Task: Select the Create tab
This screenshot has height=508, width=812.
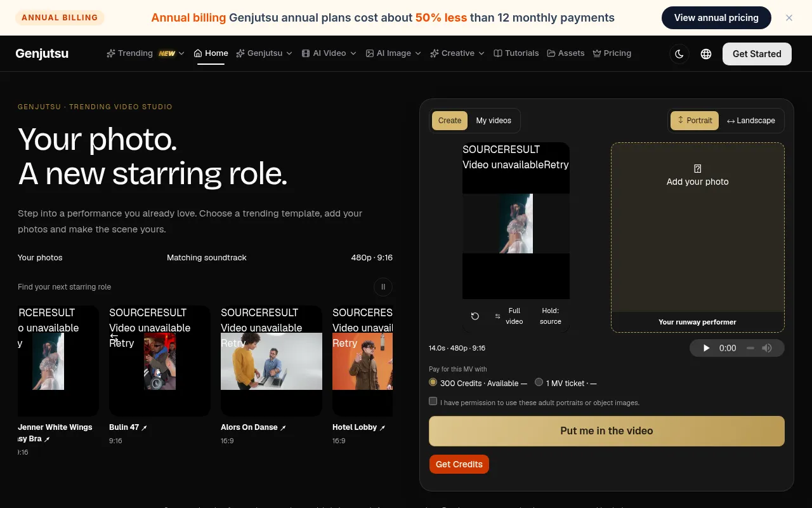Action: [x=450, y=121]
